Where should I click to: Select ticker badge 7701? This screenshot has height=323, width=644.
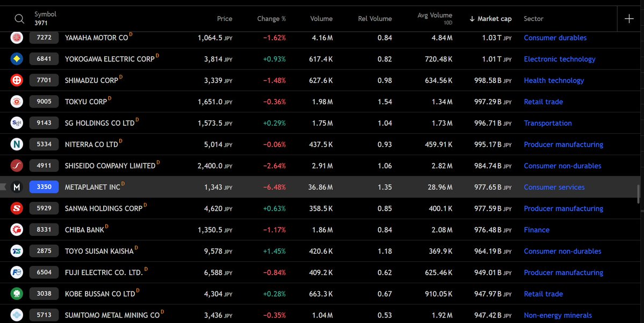(44, 80)
